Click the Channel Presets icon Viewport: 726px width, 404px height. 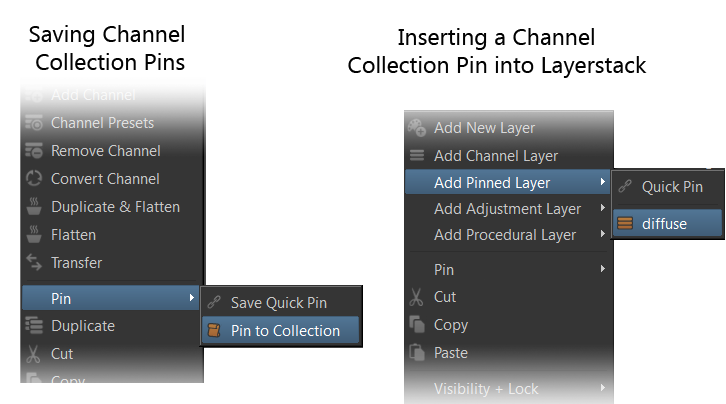[x=33, y=123]
